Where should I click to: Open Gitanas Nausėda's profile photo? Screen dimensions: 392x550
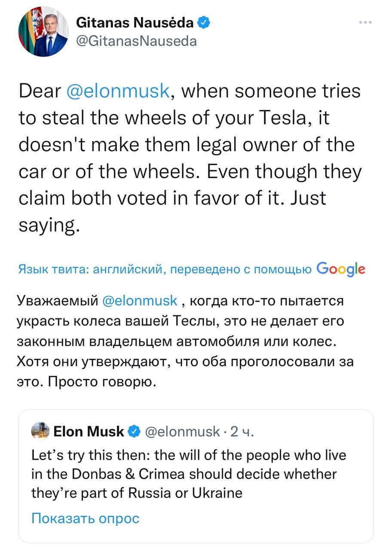[43, 32]
